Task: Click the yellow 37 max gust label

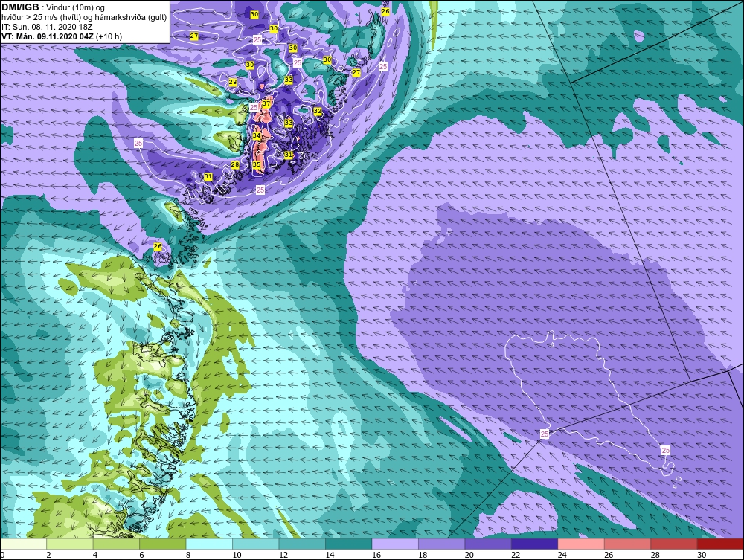Action: point(266,103)
